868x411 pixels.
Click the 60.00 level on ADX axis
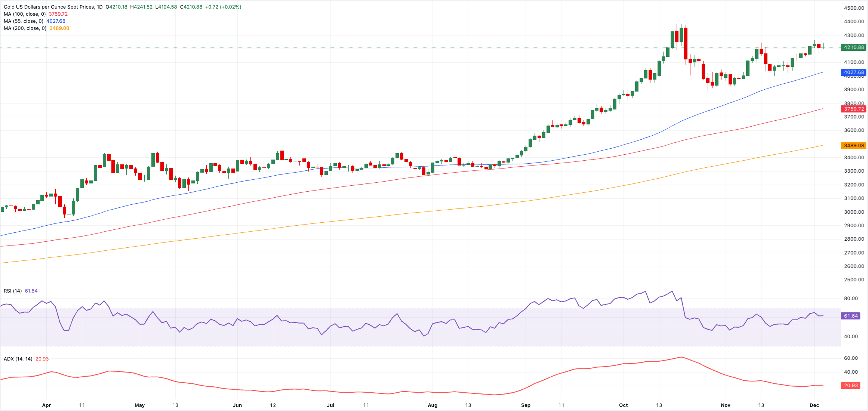[851, 358]
